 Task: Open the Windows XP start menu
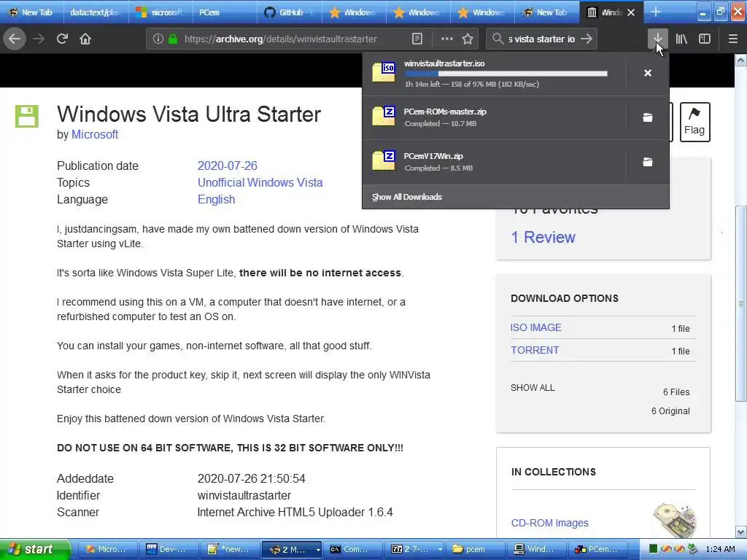(35, 549)
